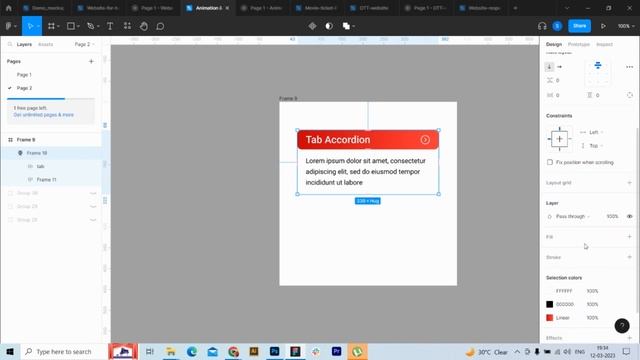Click the taskbar search box
The image size is (640, 360).
[x=63, y=351]
